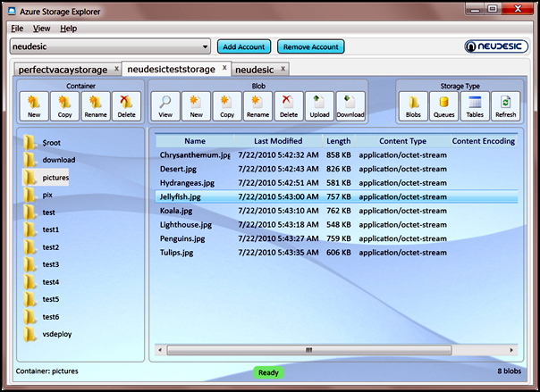Create a new container with Container New icon

[x=34, y=106]
